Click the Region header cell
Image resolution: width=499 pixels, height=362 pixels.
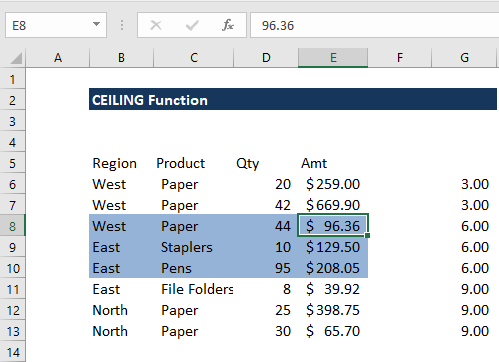pyautogui.click(x=121, y=163)
